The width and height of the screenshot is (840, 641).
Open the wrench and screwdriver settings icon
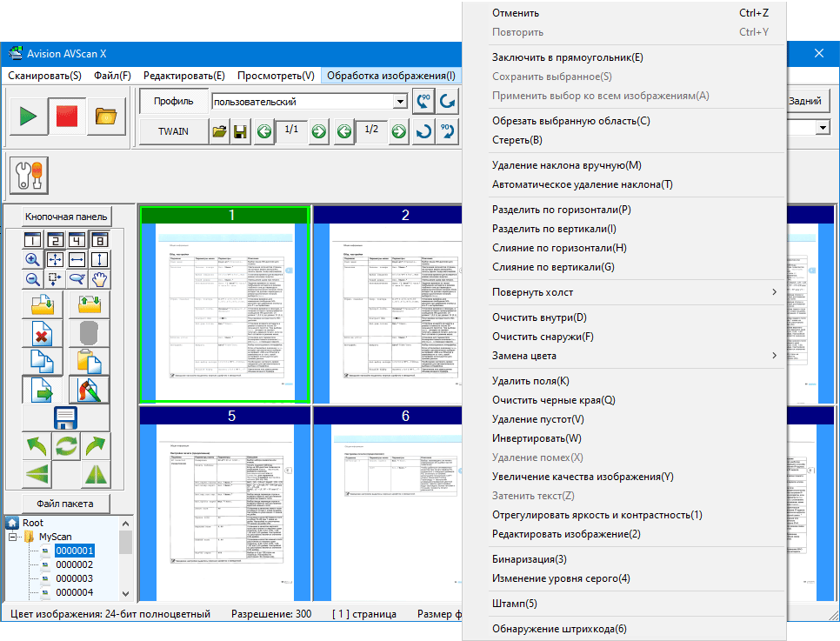coord(29,176)
